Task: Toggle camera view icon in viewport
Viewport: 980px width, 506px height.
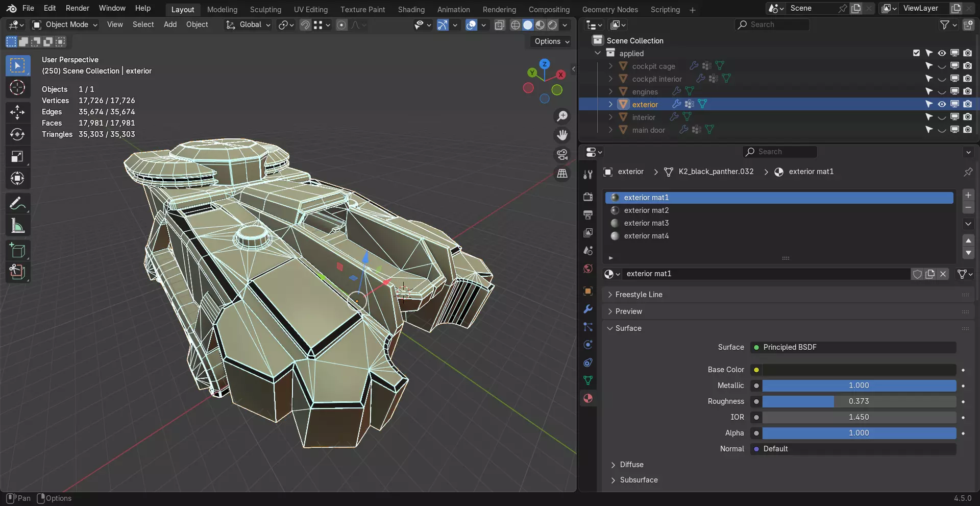Action: coord(562,154)
